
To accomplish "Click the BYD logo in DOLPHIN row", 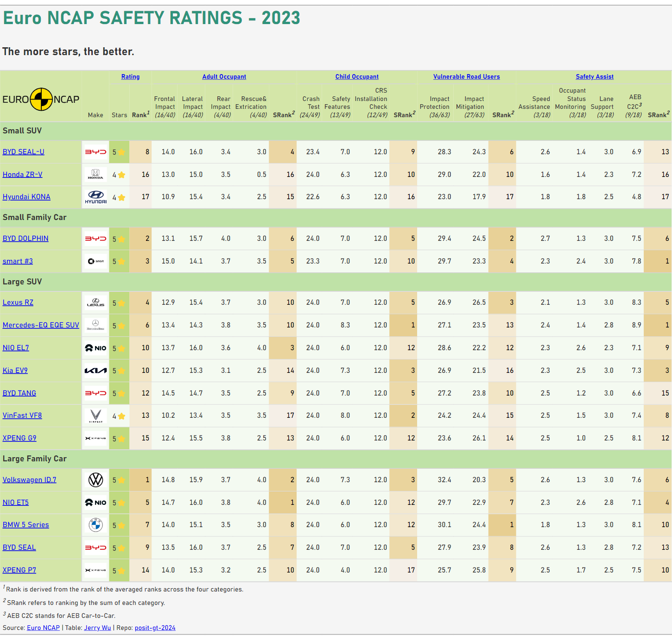I will point(95,239).
